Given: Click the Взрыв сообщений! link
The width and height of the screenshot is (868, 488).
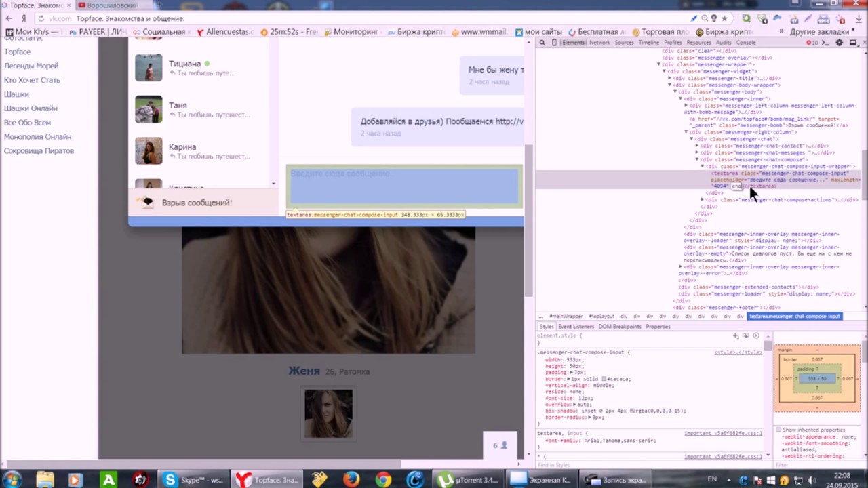Looking at the screenshot, I should (x=197, y=203).
